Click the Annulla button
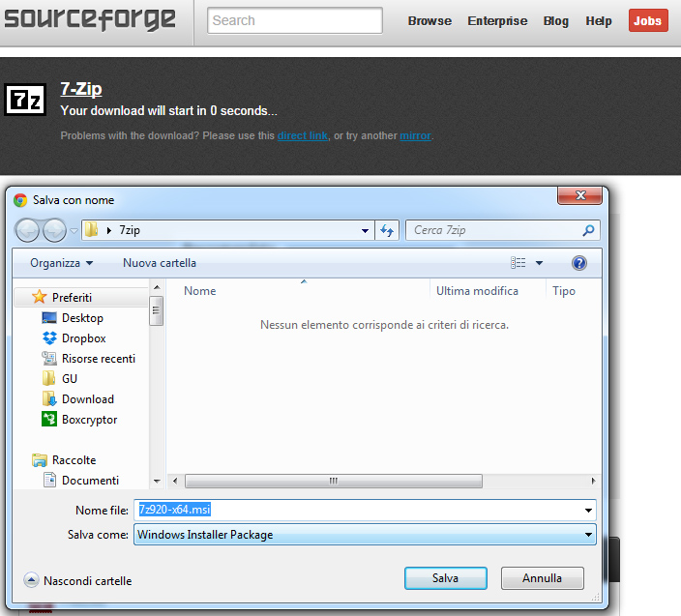681x616 pixels. coord(542,578)
